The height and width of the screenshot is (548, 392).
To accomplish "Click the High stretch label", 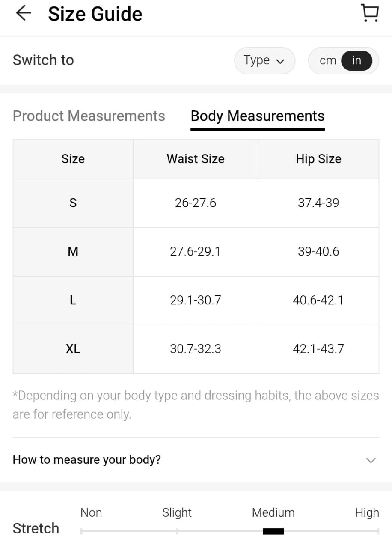I will [x=367, y=512].
